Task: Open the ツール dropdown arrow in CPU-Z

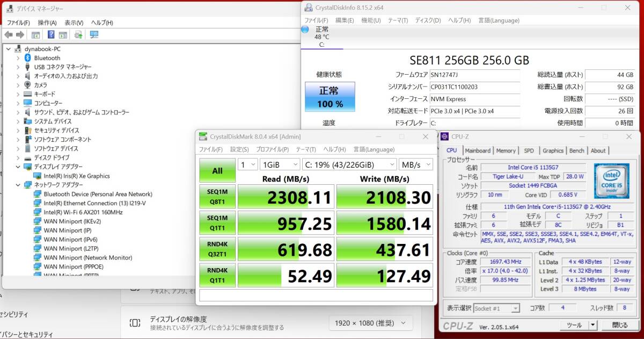Action: 592,325
